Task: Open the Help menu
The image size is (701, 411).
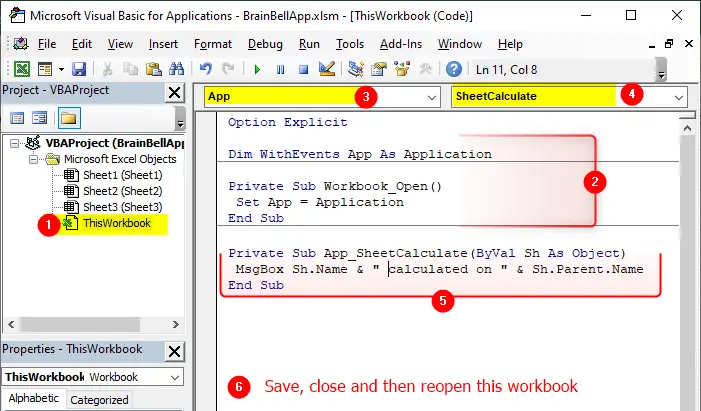Action: coord(510,44)
